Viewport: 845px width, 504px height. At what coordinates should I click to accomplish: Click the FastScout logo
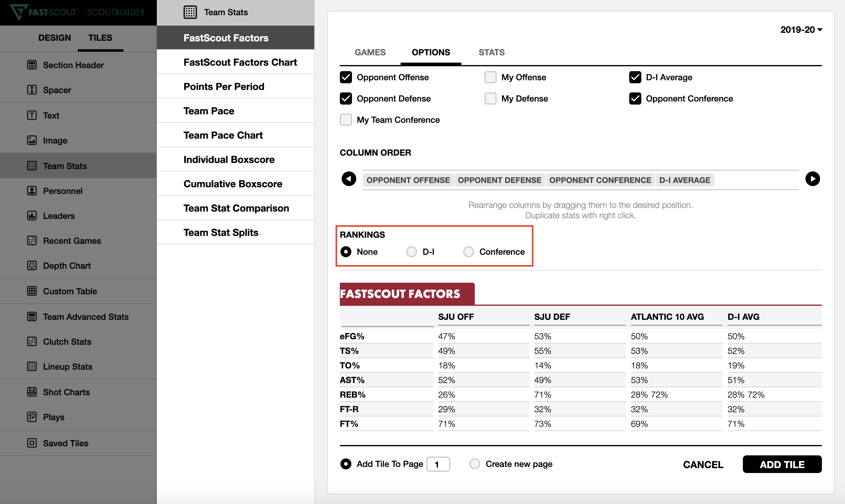click(43, 12)
